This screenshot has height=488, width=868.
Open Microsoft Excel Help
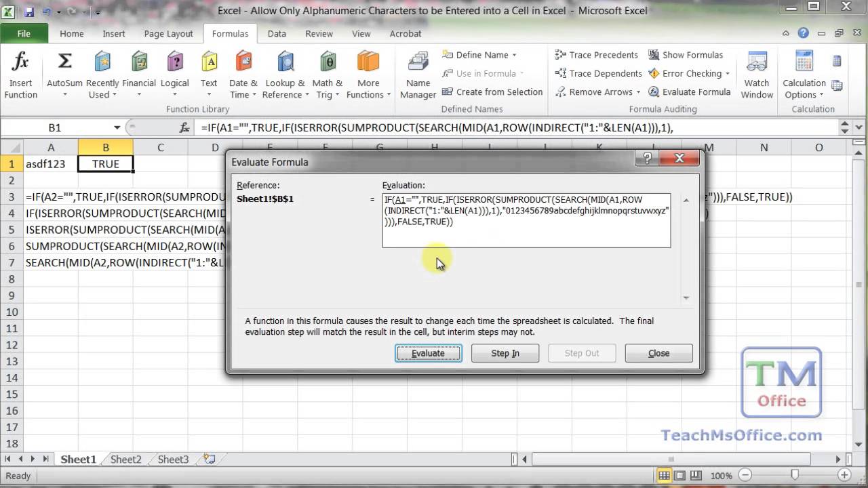[x=804, y=33]
